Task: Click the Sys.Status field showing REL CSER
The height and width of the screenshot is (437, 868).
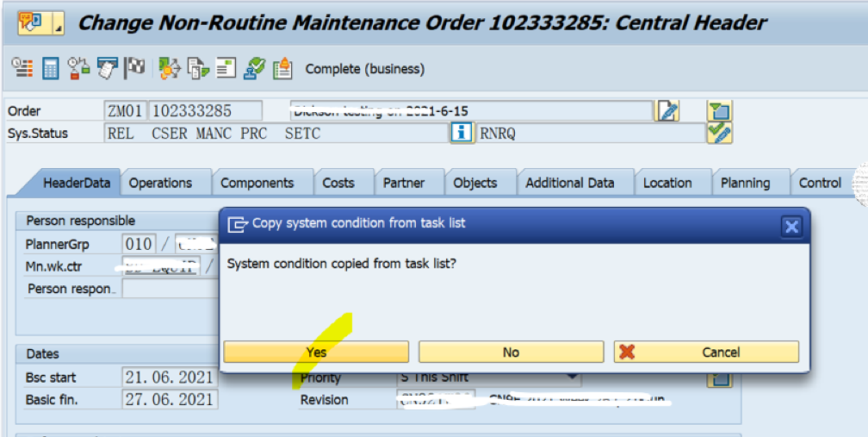Action: (x=276, y=134)
